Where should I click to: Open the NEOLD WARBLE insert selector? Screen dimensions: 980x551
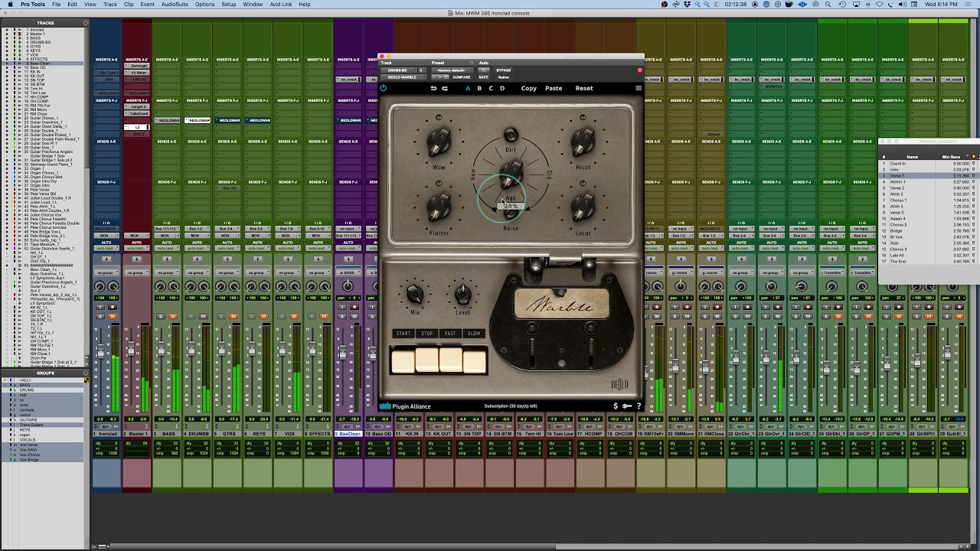tap(402, 77)
